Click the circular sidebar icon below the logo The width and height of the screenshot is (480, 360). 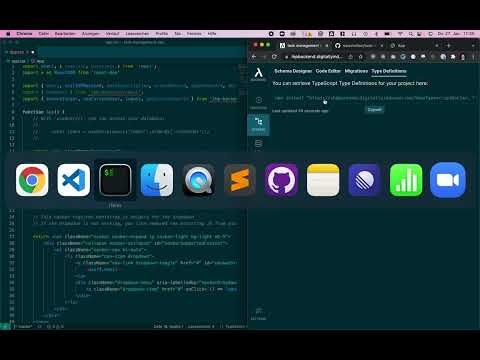click(258, 100)
